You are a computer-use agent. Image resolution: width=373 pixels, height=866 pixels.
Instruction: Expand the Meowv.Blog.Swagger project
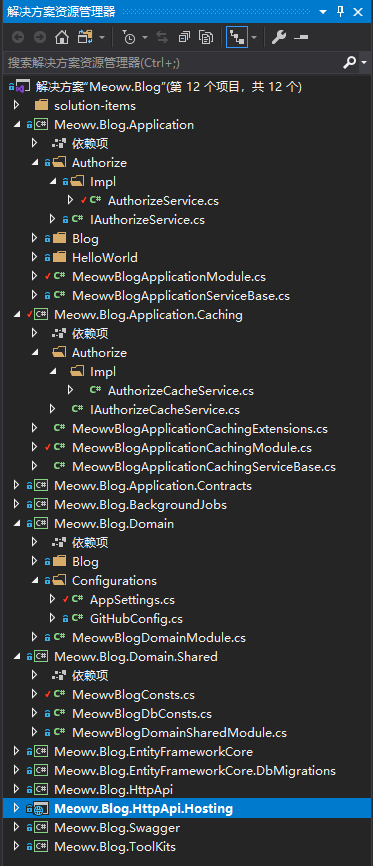[x=16, y=827]
